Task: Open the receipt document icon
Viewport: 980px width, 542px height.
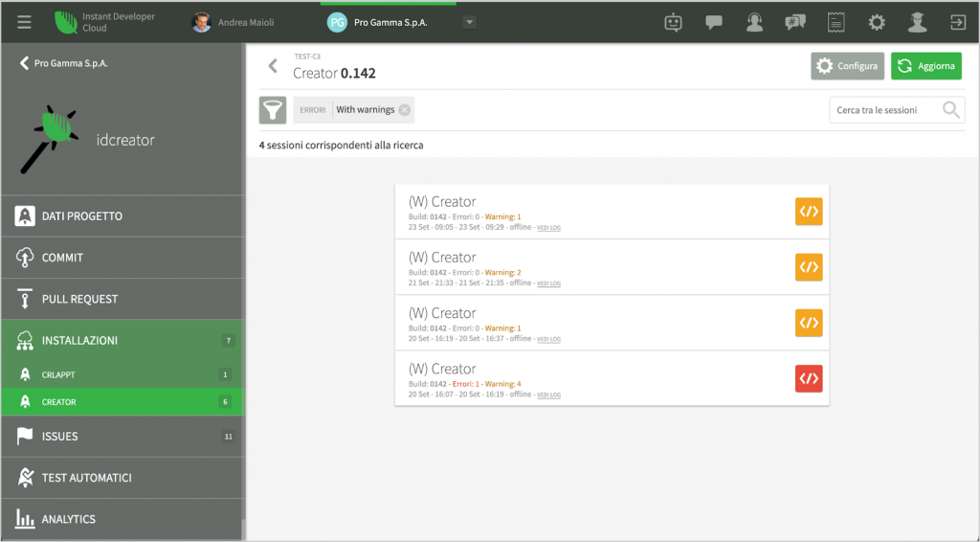Action: click(x=835, y=23)
